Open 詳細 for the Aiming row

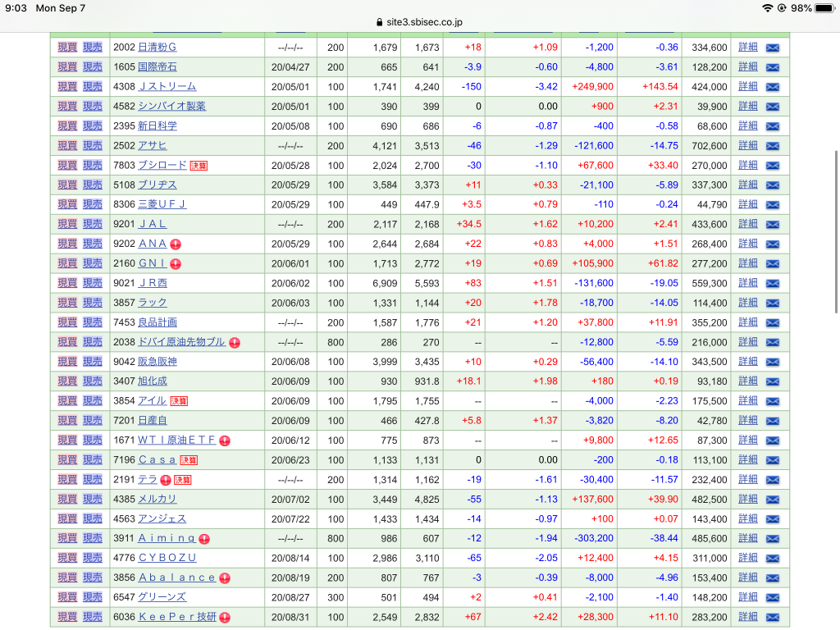pos(748,538)
